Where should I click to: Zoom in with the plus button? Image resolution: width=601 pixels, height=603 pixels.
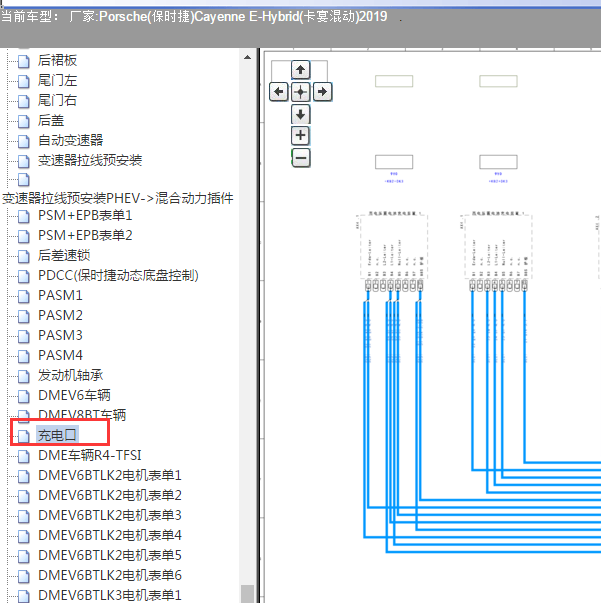pyautogui.click(x=300, y=135)
